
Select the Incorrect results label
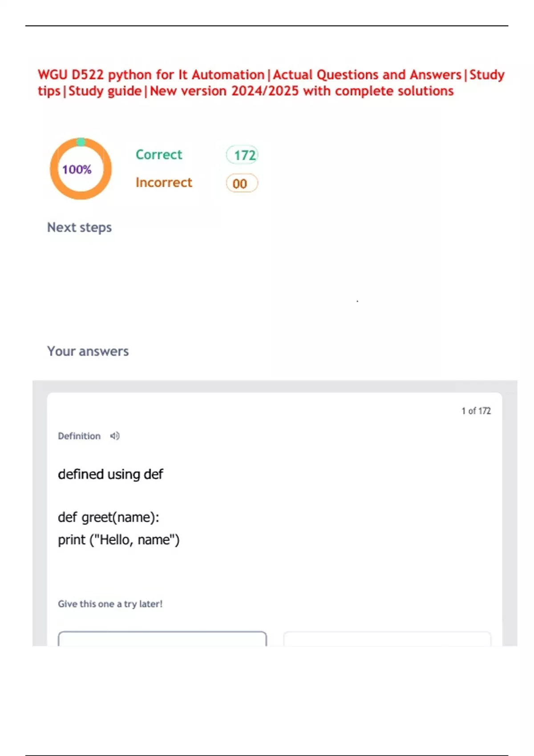pyautogui.click(x=164, y=182)
